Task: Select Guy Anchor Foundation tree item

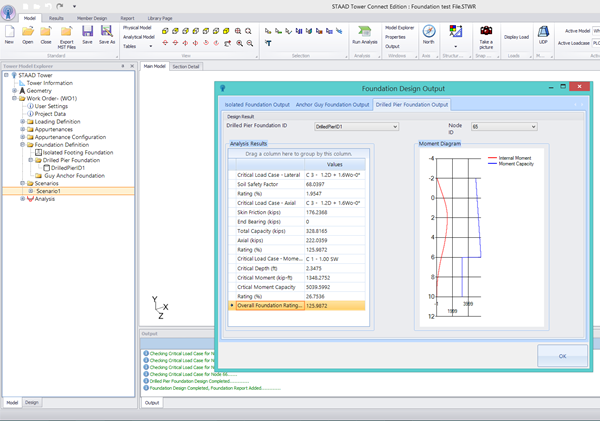Action: point(75,175)
